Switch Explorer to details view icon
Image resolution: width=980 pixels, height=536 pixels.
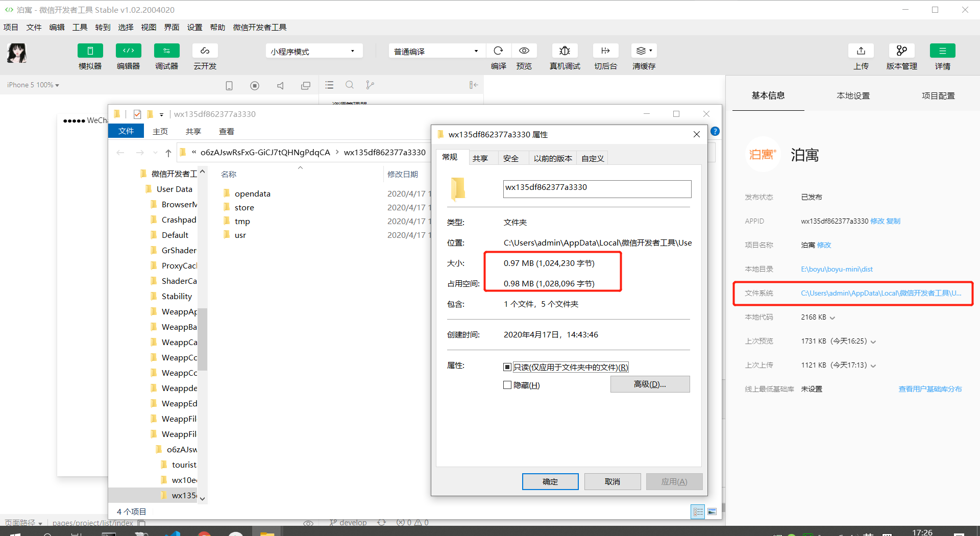(x=698, y=511)
